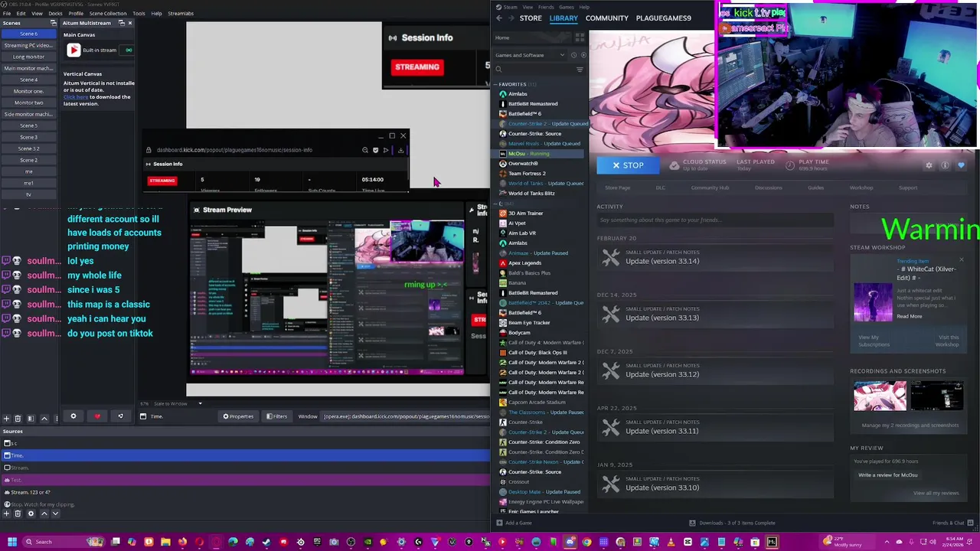Delete selected source with trash icon
Screen dimensions: 980x551
(18, 514)
